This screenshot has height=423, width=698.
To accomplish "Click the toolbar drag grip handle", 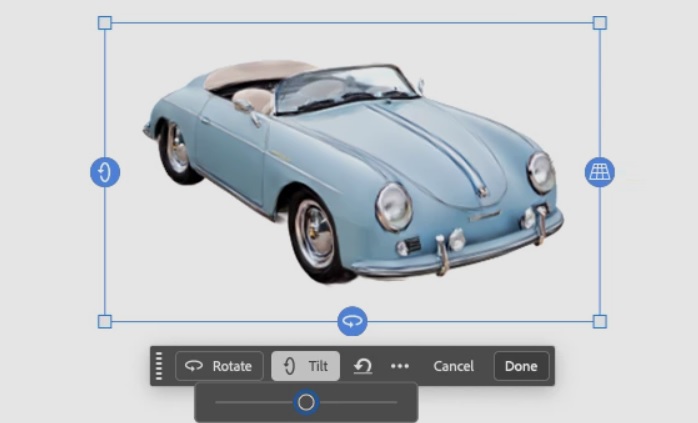I will (159, 366).
